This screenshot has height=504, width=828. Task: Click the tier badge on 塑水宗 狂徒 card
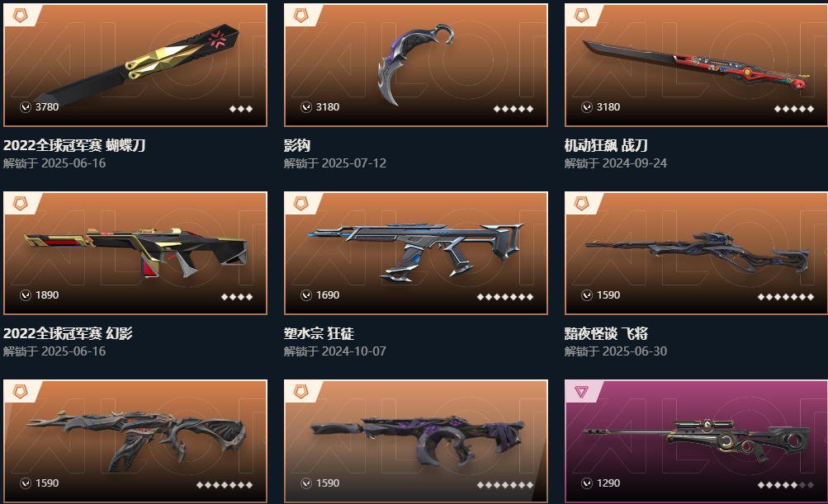tap(301, 203)
